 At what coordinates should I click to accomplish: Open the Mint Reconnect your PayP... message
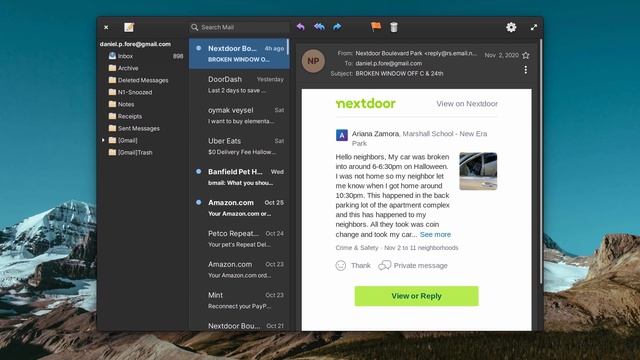pyautogui.click(x=239, y=300)
